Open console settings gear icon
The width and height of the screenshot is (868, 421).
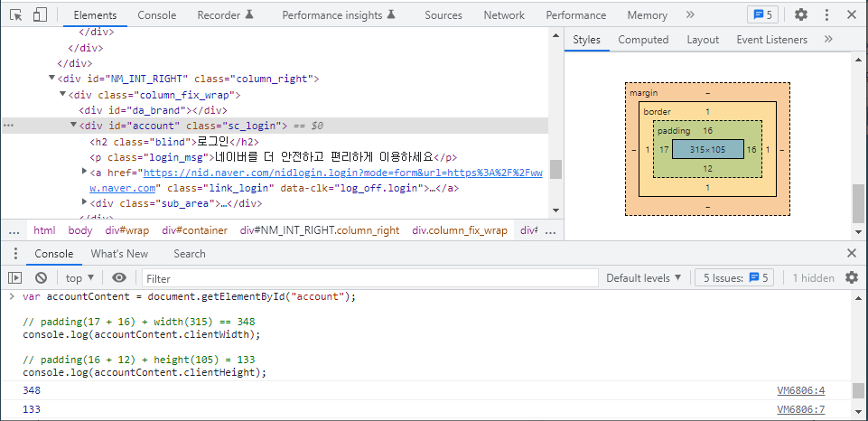pos(852,277)
